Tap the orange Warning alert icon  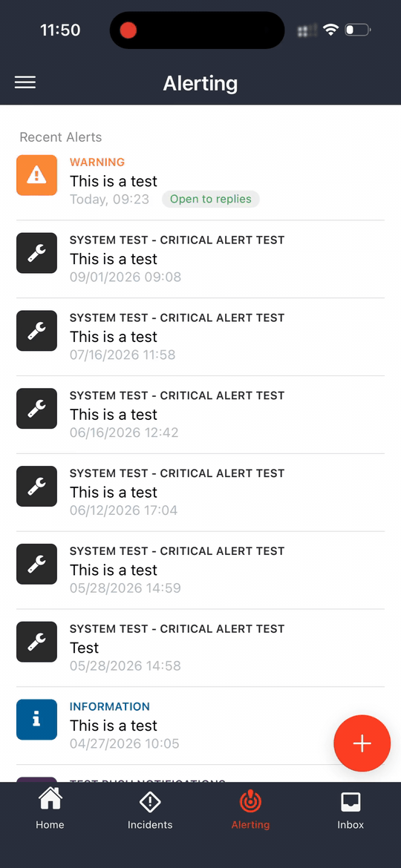point(36,175)
